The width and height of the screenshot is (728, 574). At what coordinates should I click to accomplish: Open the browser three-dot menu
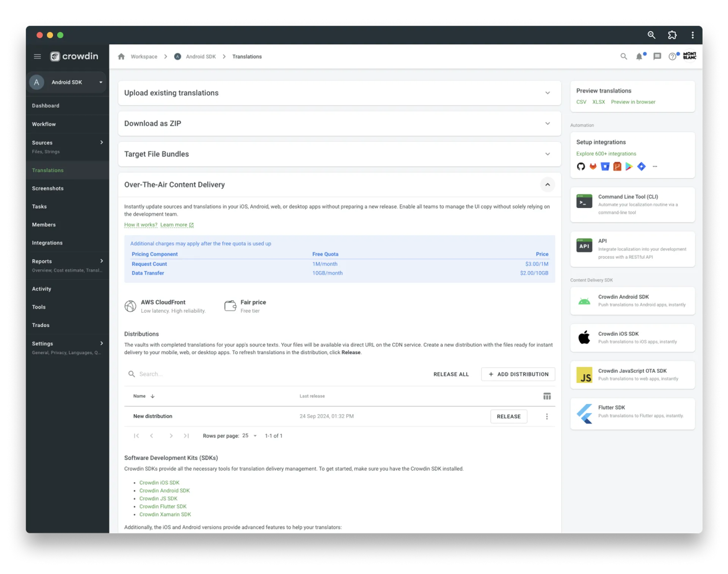(x=692, y=35)
